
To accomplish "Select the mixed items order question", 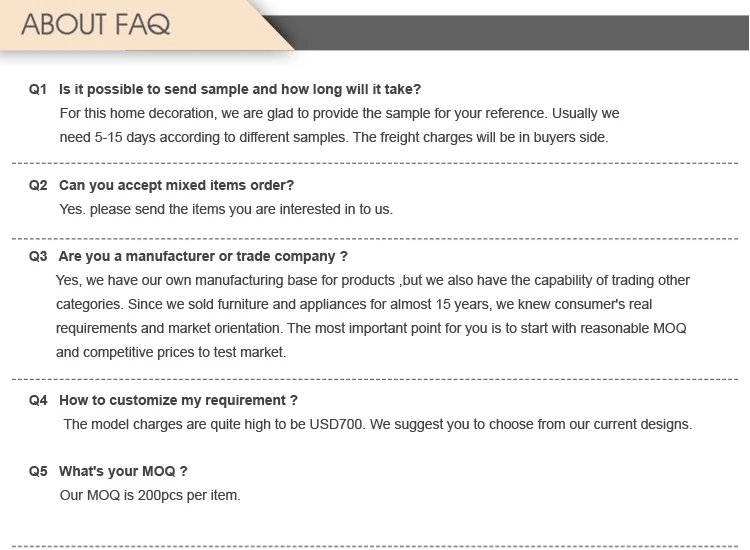I will [176, 185].
